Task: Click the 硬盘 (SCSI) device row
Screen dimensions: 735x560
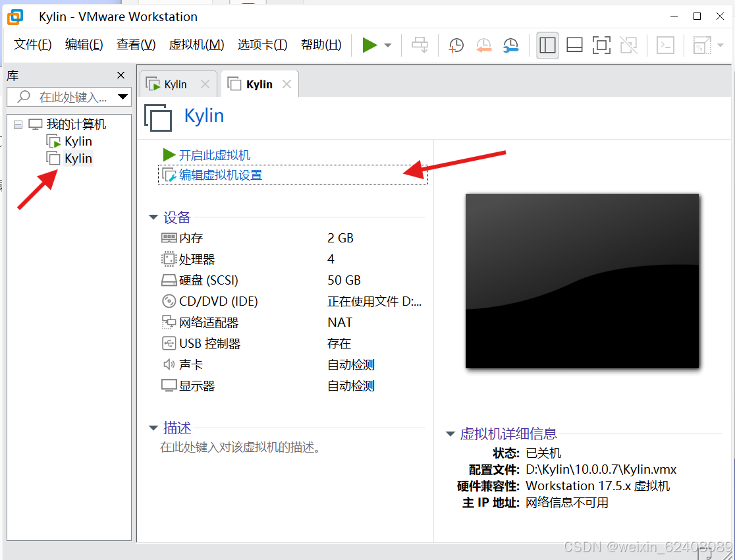Action: pyautogui.click(x=292, y=280)
